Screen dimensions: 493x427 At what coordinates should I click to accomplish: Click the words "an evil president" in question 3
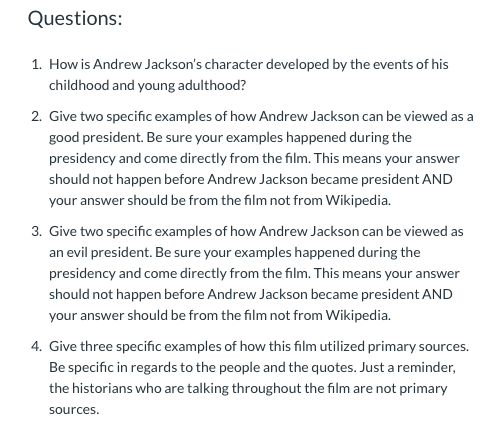click(100, 253)
